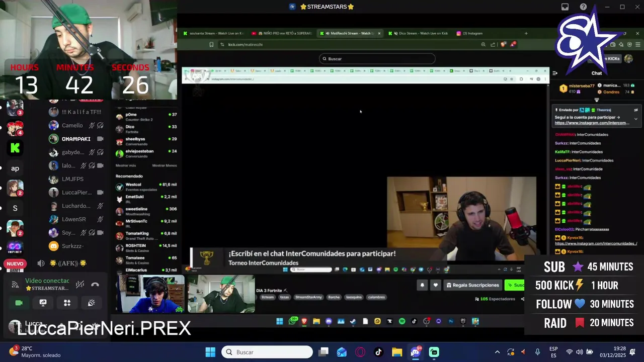Open File Explorer from the Windows taskbar
Image resolution: width=644 pixels, height=362 pixels.
[397, 352]
